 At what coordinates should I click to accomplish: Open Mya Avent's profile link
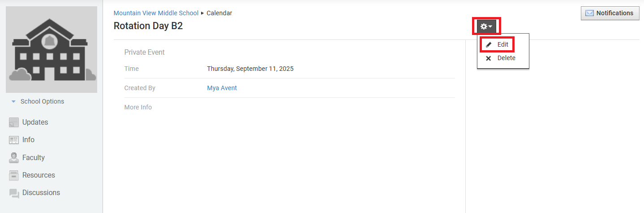pos(222,88)
